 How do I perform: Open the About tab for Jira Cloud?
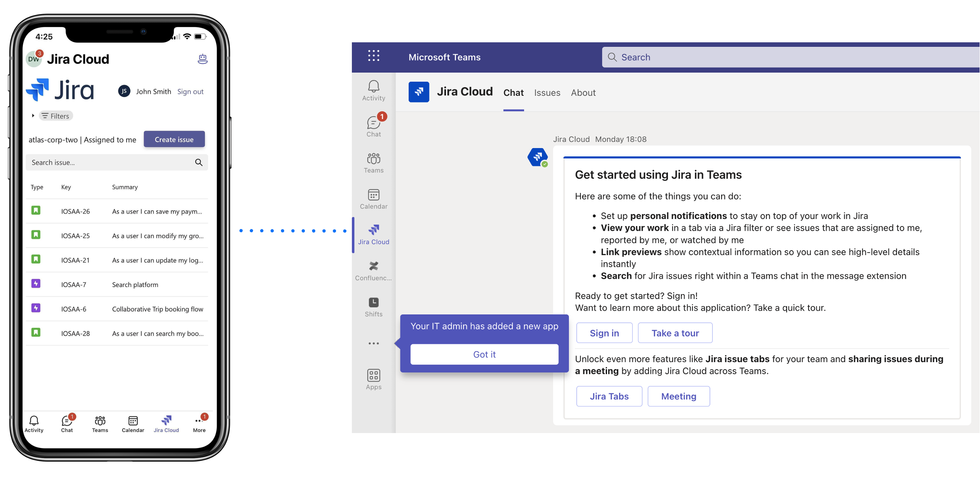583,93
